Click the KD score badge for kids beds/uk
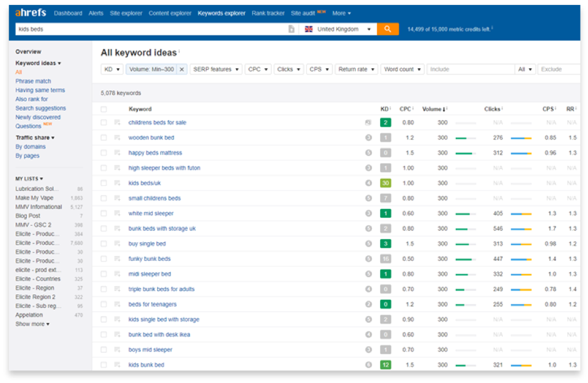588x383 pixels. click(386, 183)
